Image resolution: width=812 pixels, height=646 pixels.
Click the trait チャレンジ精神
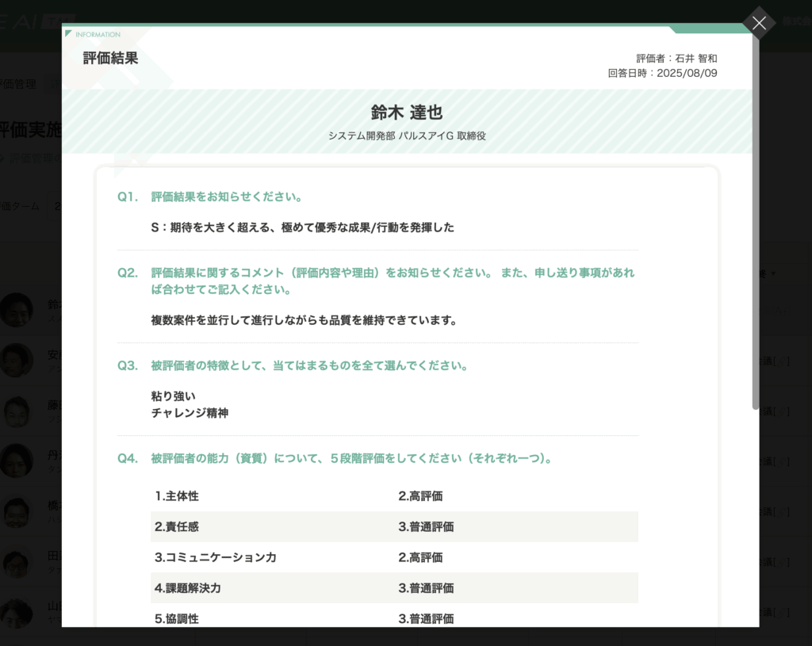(190, 412)
